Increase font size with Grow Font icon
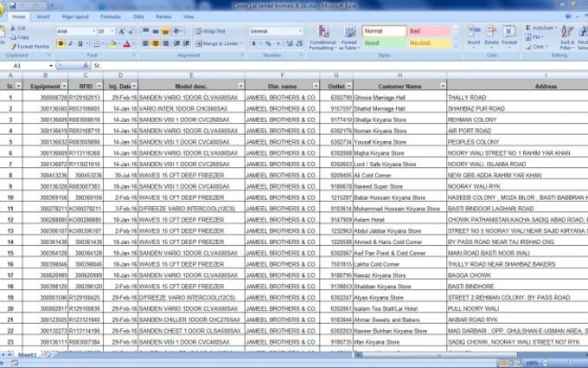Screen dimensions: 588x368 [x=122, y=31]
